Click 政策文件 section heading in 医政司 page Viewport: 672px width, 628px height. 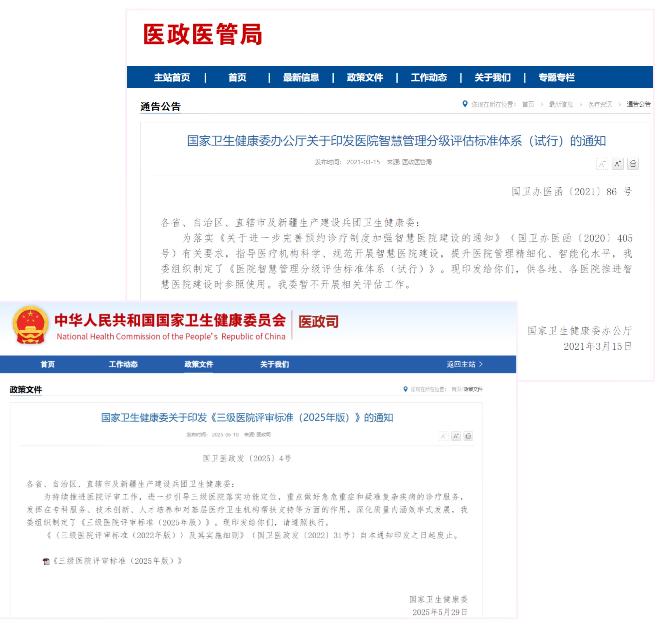tap(26, 390)
